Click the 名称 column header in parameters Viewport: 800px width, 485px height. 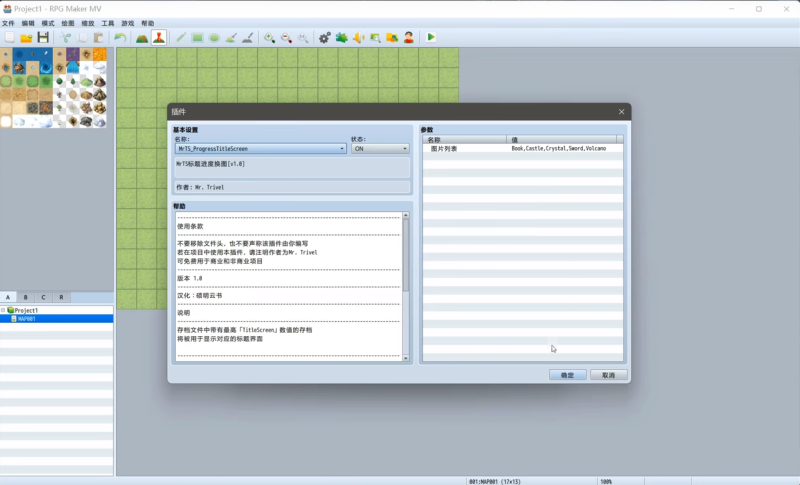coord(464,139)
